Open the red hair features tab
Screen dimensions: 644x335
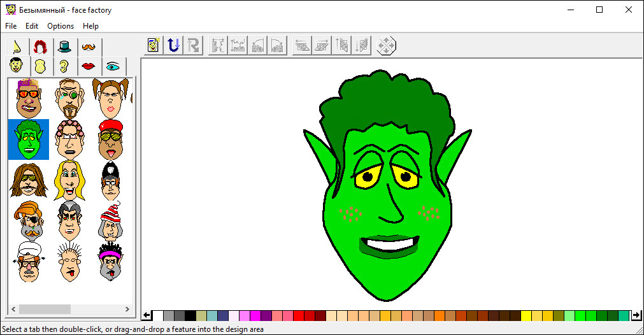click(x=41, y=47)
